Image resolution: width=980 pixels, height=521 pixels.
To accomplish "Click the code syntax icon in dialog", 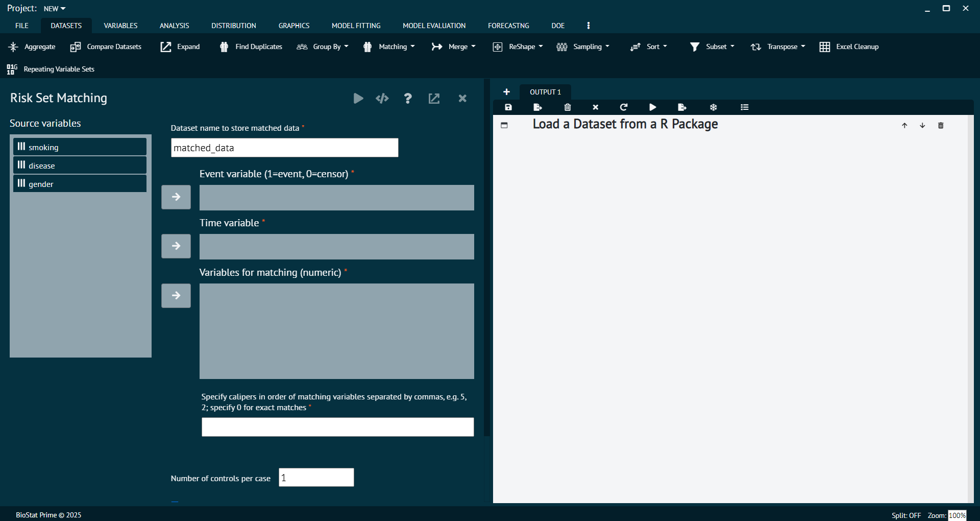I will click(382, 98).
